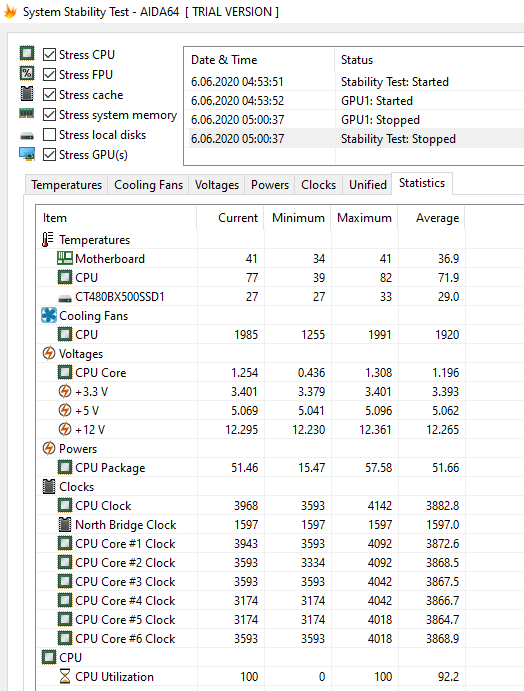Select log entry 'Stability Test: Stopped'
Image resolution: width=524 pixels, height=691 pixels.
354,138
